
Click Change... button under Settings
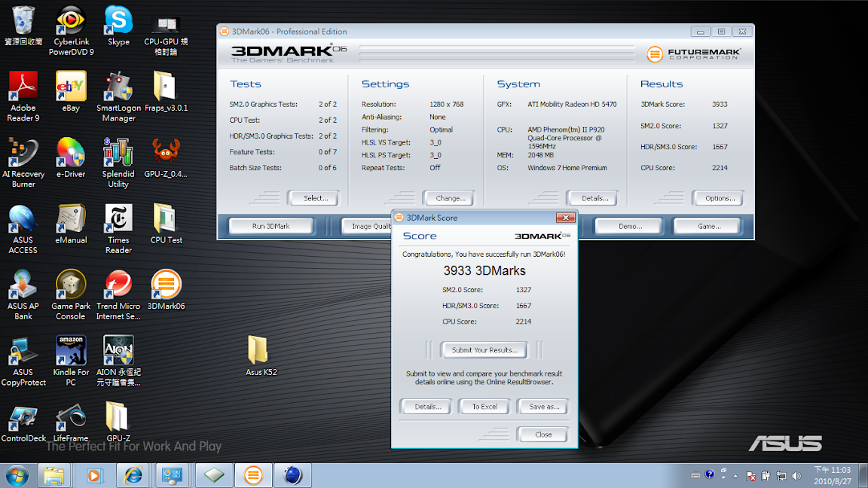pos(448,198)
